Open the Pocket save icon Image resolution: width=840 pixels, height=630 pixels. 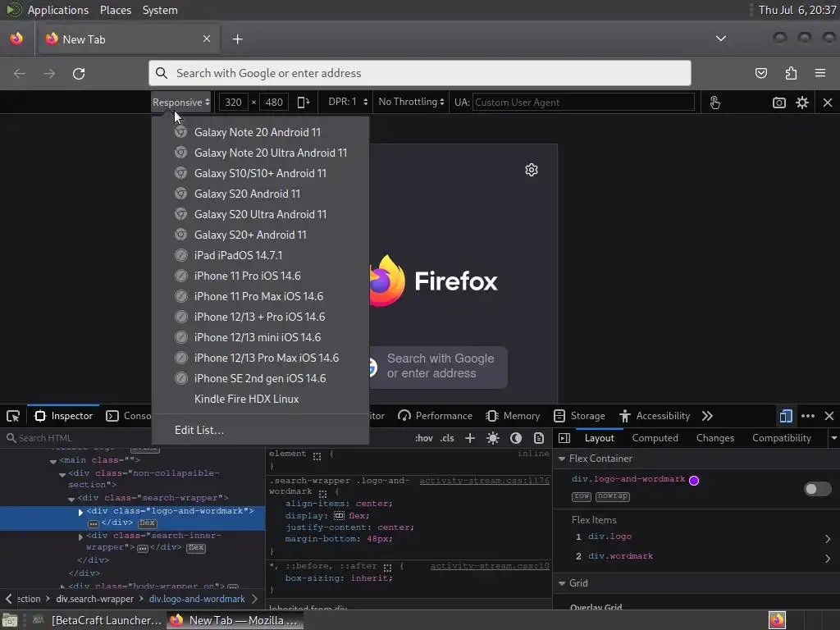pos(760,73)
